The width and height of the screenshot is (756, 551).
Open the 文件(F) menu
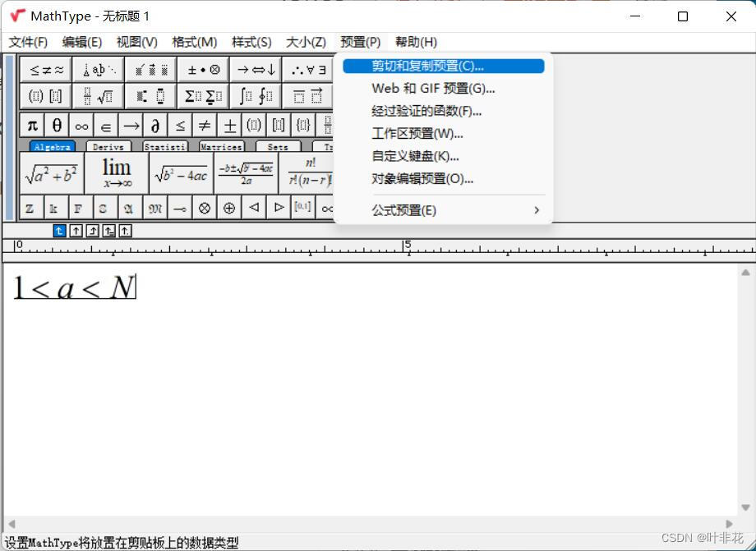[28, 43]
